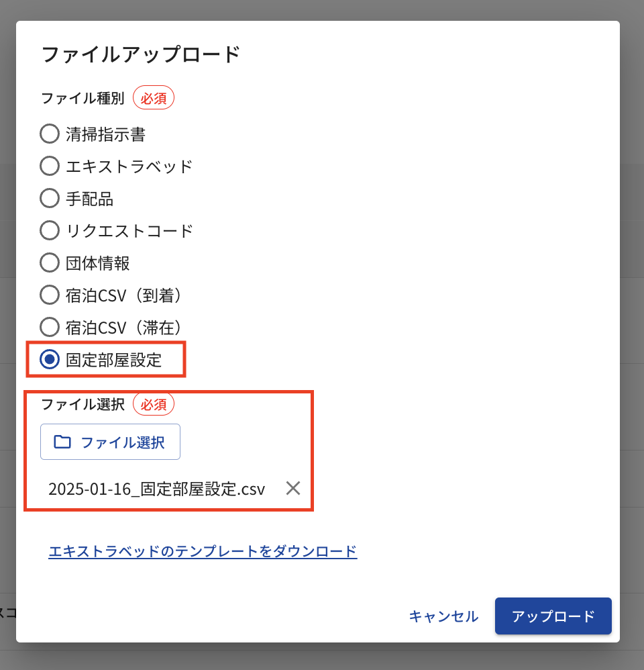Cancel the dialog with キャンセル
This screenshot has width=644, height=670.
[x=443, y=616]
